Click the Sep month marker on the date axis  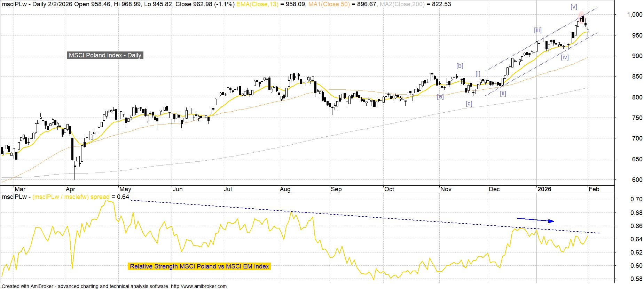336,189
